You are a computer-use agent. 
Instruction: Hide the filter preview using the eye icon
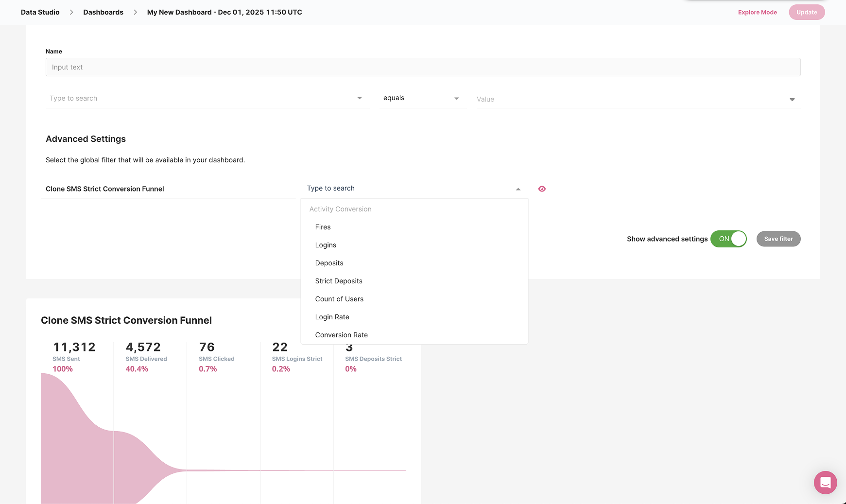coord(542,189)
